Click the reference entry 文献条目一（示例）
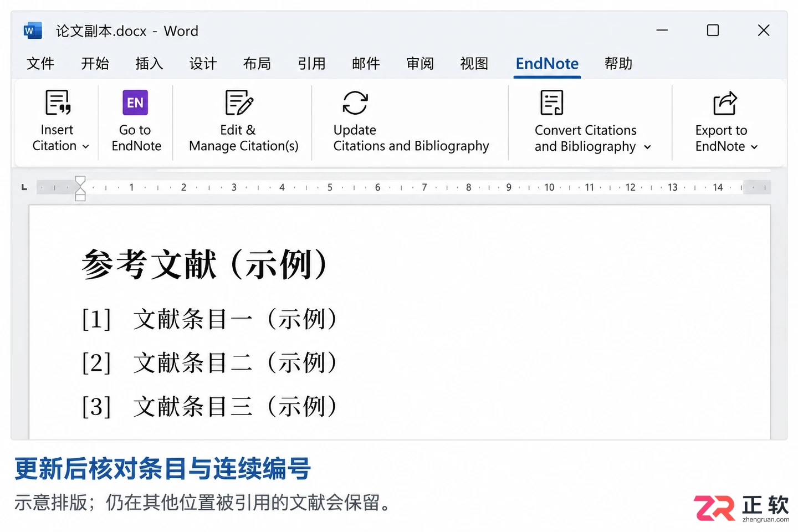The image size is (798, 532). [235, 319]
